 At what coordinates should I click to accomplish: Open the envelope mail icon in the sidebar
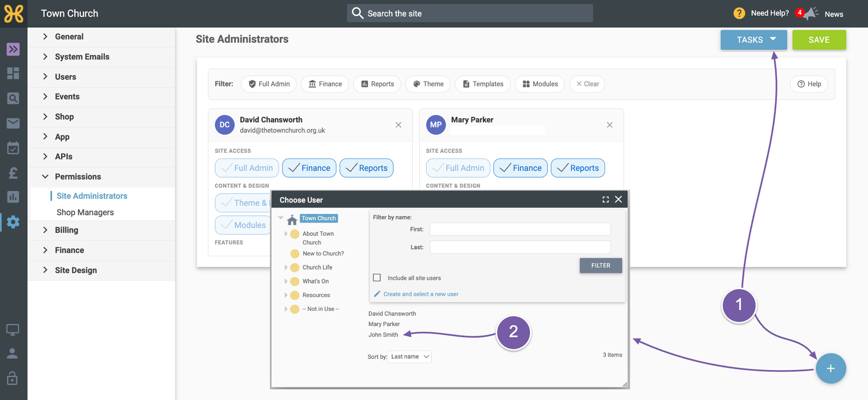pos(13,123)
